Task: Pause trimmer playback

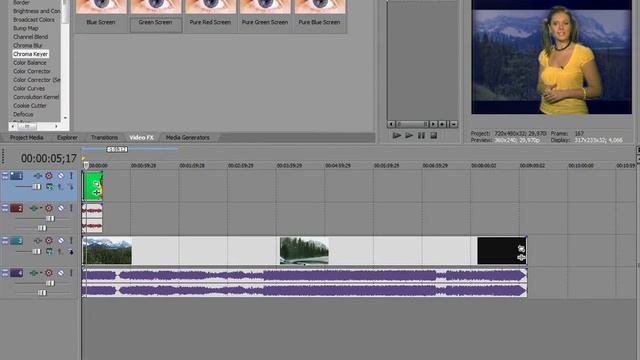Action: pyautogui.click(x=421, y=136)
